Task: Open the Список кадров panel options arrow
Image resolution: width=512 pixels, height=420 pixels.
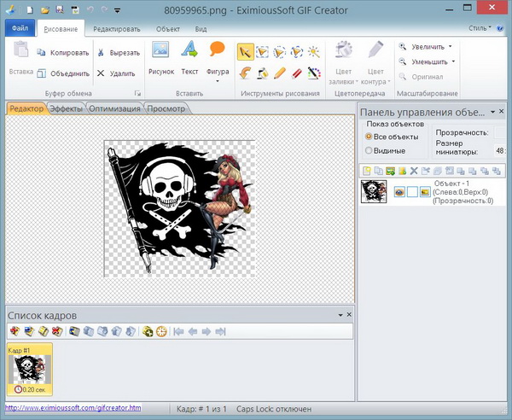Action: [340, 315]
